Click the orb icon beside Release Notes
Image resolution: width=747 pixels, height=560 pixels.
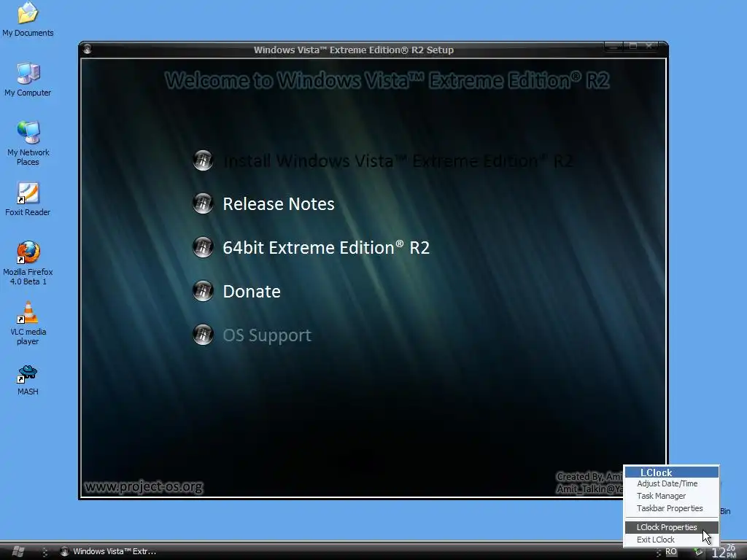(x=203, y=204)
